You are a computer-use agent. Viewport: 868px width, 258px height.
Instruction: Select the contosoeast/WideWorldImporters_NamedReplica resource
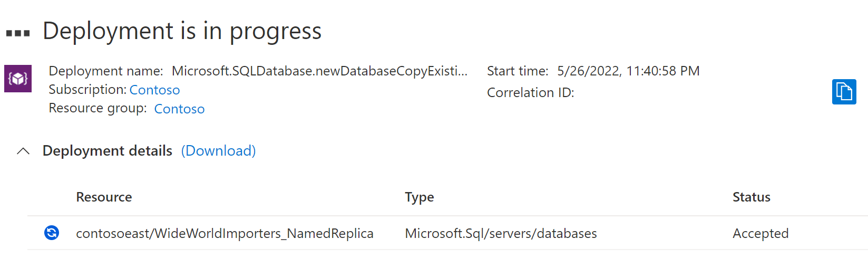pyautogui.click(x=225, y=233)
